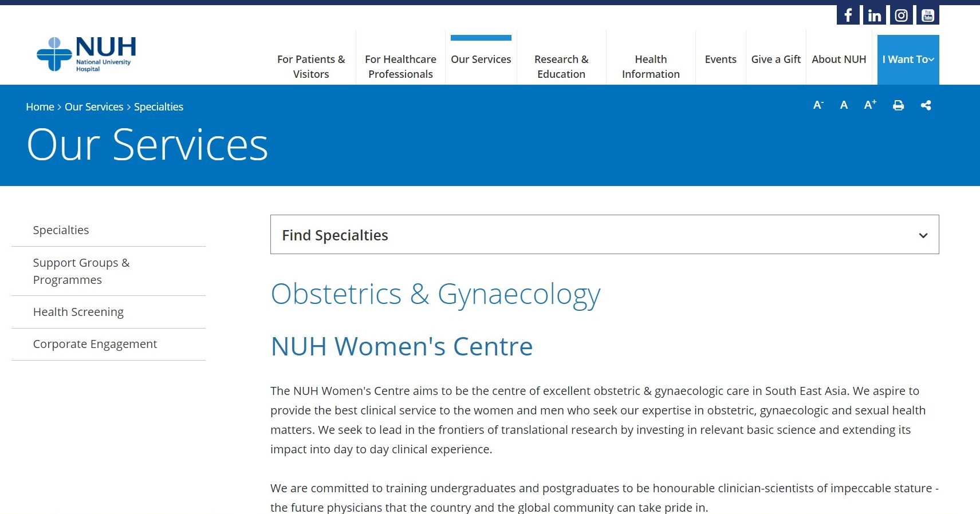980x514 pixels.
Task: Open Give a Gift page
Action: coord(776,60)
